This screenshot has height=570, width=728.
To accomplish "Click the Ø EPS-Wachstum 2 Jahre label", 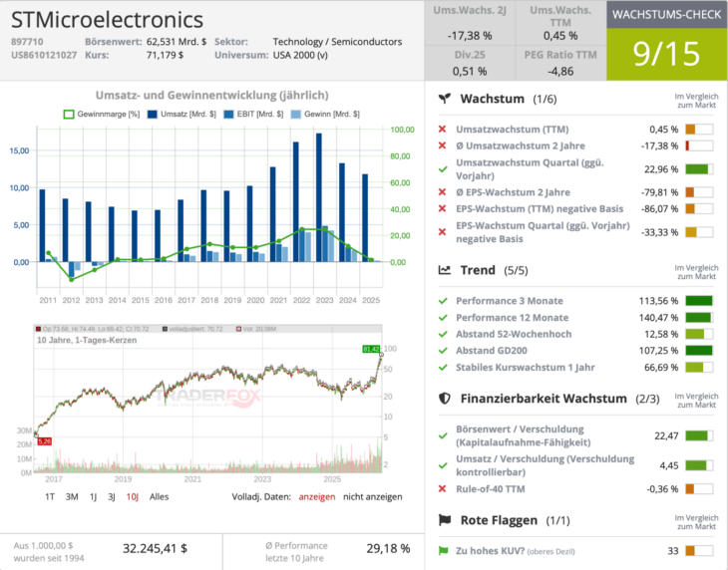I will coord(513,192).
